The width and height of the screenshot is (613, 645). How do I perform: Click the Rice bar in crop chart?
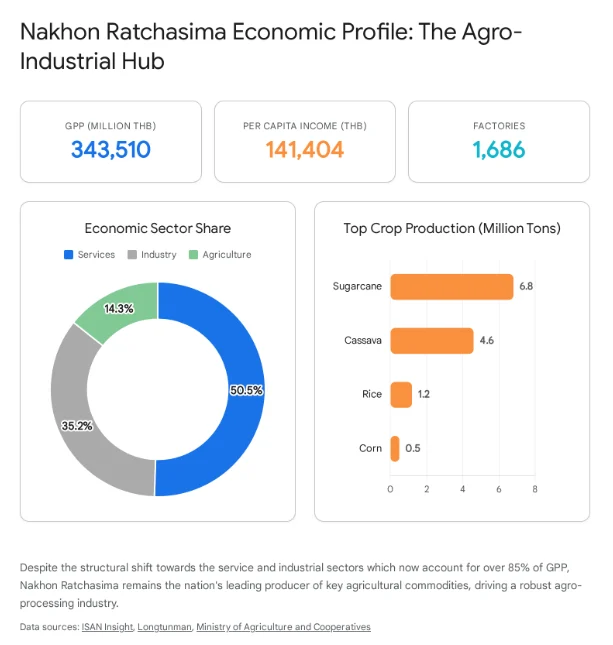[x=401, y=395]
